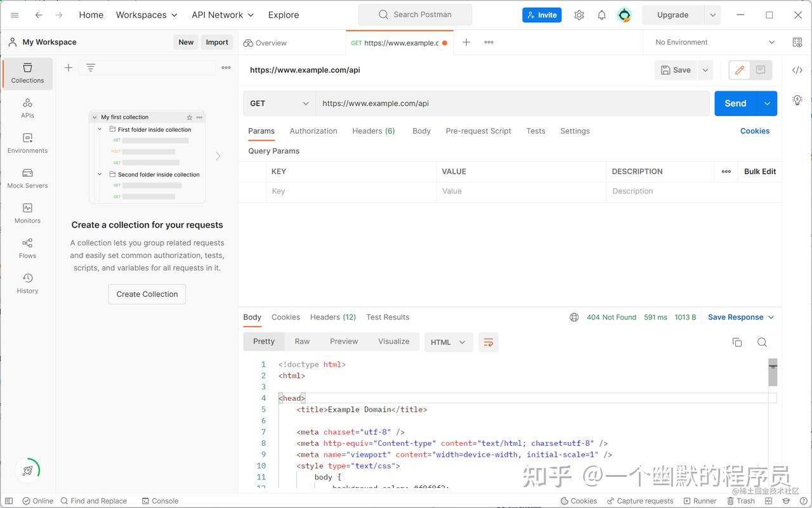Screen dimensions: 812x508
Task: Click the Capture requests icon
Action: tap(640, 500)
